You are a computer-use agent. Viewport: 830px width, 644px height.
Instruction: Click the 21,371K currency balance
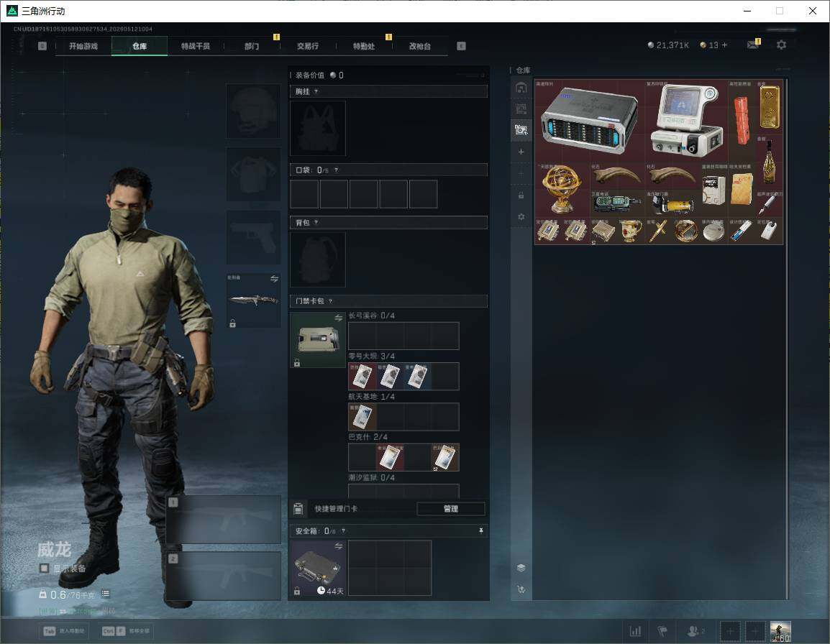click(x=668, y=45)
